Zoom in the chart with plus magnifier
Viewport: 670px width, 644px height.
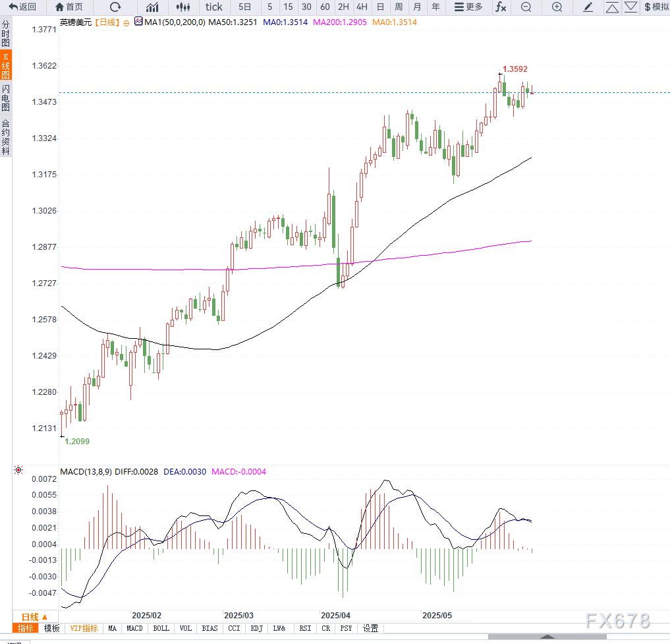click(x=557, y=7)
